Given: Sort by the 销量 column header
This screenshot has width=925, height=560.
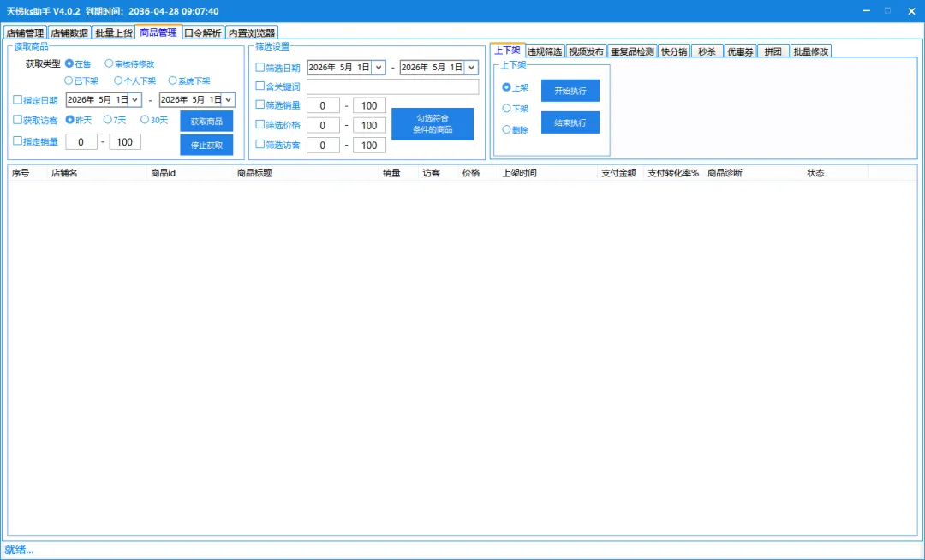Looking at the screenshot, I should coord(391,173).
